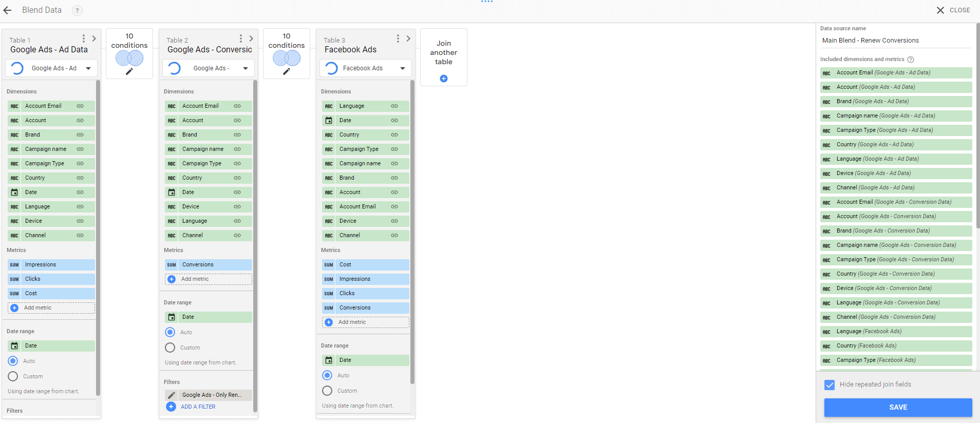The image size is (980, 423).
Task: Select Channel (Google Ads - Conversion Data) included field
Action: tap(896, 317)
